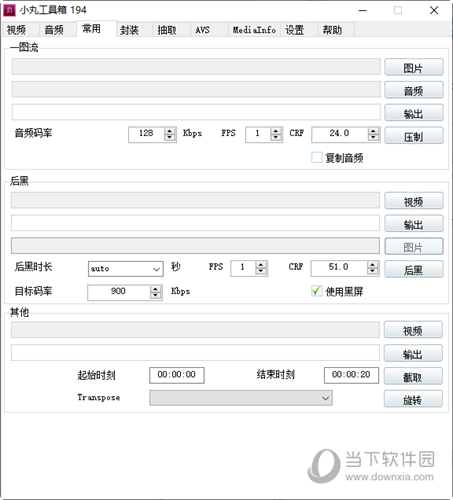
Task: Increase CRF 24.0 with up arrow
Action: pos(373,131)
